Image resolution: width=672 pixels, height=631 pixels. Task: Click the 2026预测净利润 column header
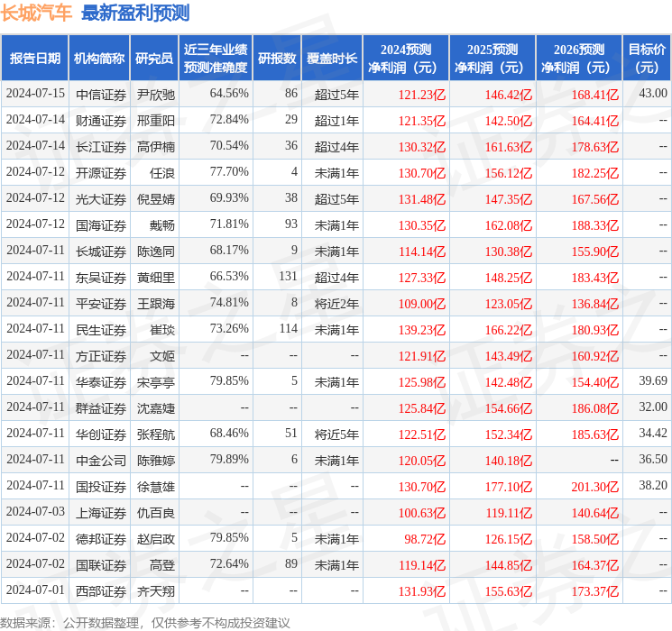579,59
